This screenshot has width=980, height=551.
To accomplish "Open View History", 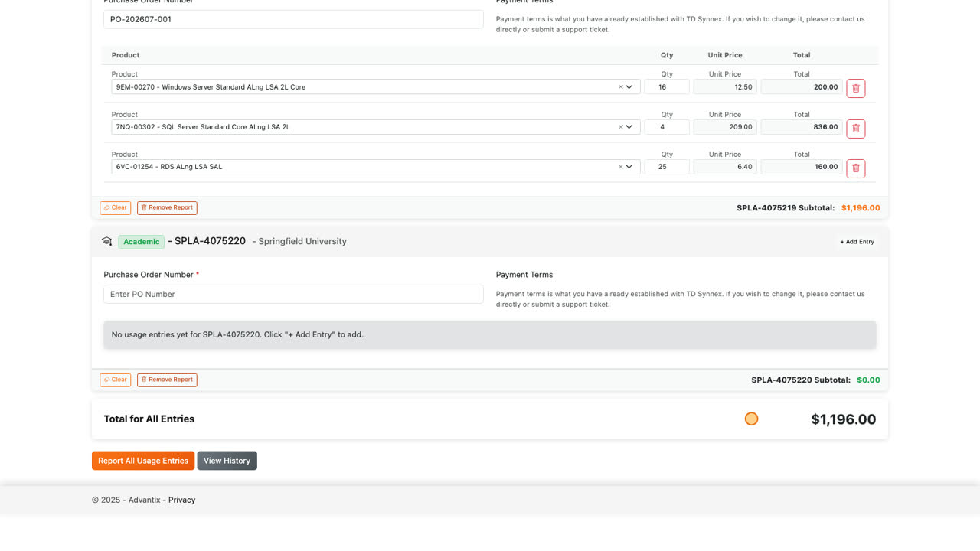I will click(x=227, y=461).
